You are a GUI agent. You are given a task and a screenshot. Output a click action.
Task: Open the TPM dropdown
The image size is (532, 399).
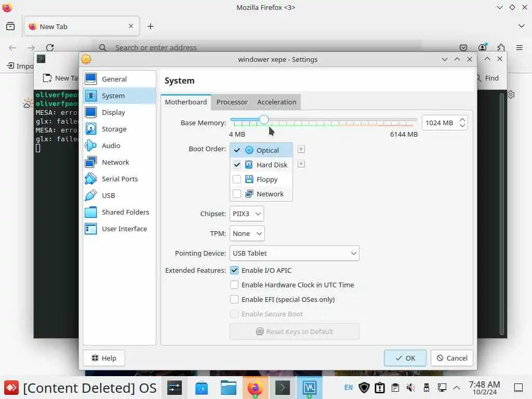[x=247, y=233]
